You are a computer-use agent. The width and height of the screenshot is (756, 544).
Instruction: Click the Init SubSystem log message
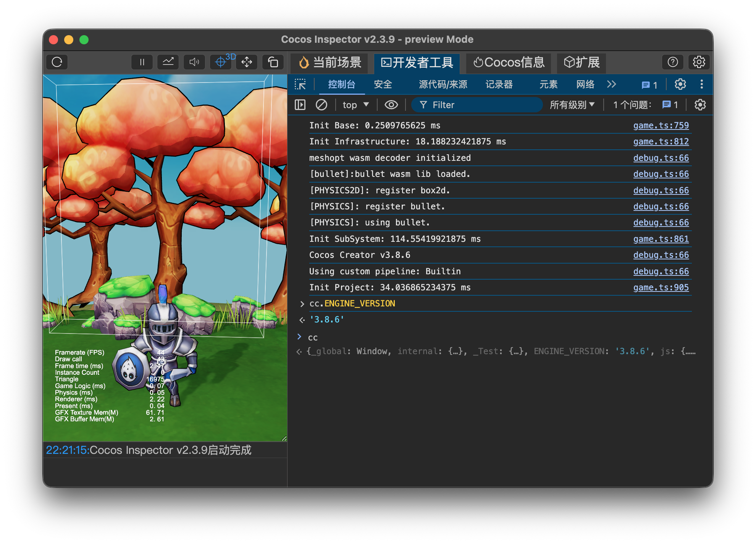pos(395,239)
